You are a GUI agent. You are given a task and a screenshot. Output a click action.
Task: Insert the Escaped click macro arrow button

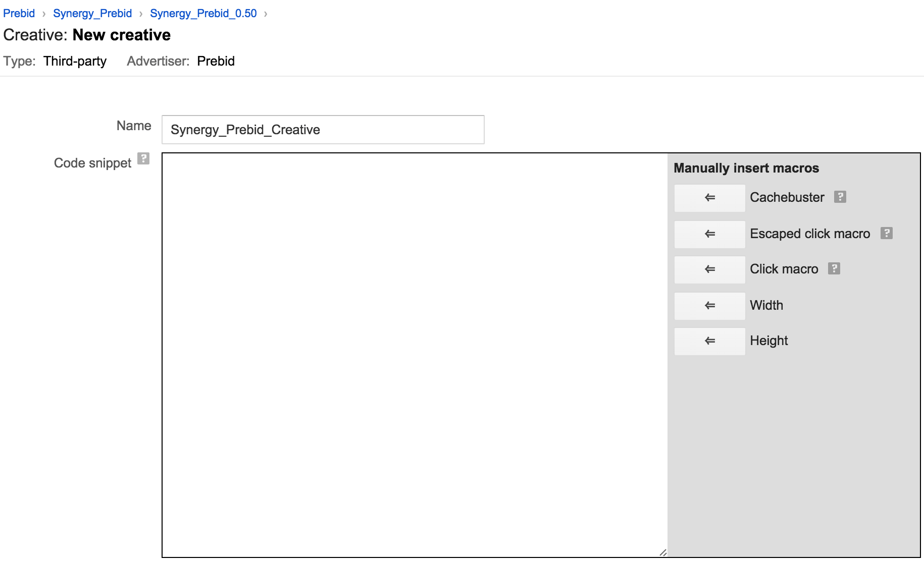[x=709, y=234]
